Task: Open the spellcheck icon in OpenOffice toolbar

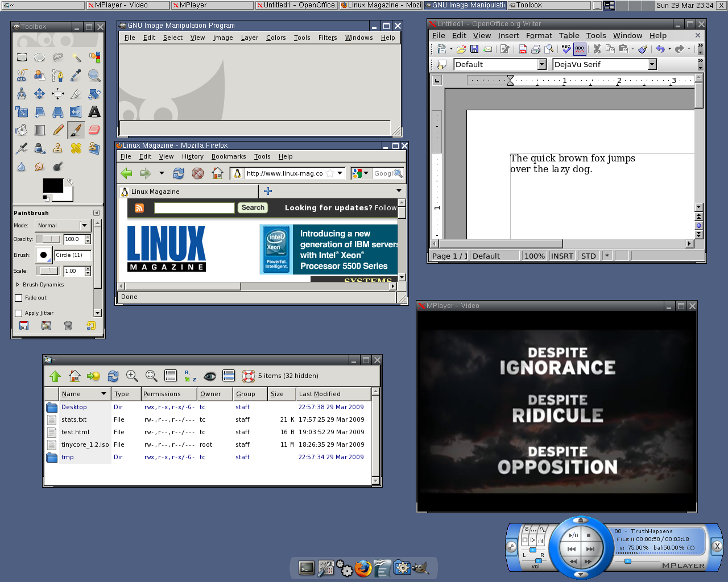Action: point(565,49)
